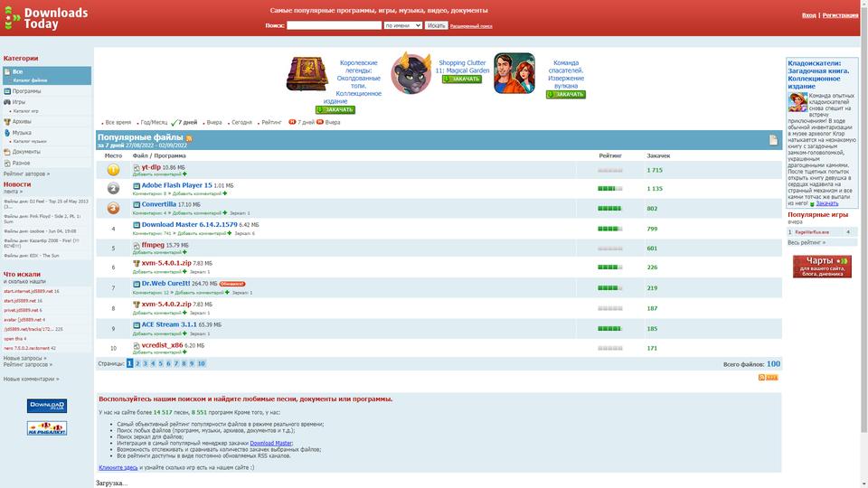Open RSS feed icon beside Популярные файлы

[x=189, y=138]
